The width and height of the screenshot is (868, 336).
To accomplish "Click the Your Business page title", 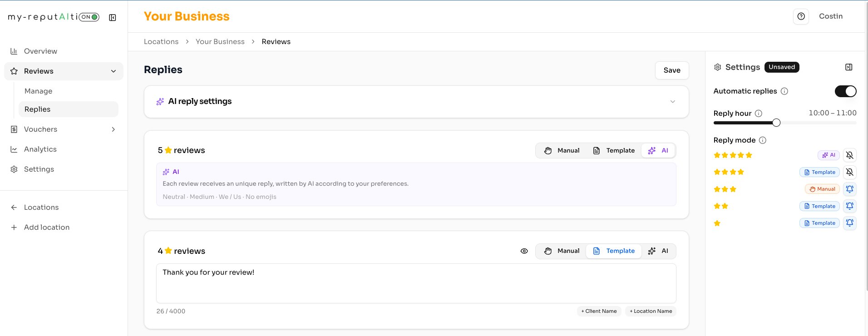I will pos(187,16).
